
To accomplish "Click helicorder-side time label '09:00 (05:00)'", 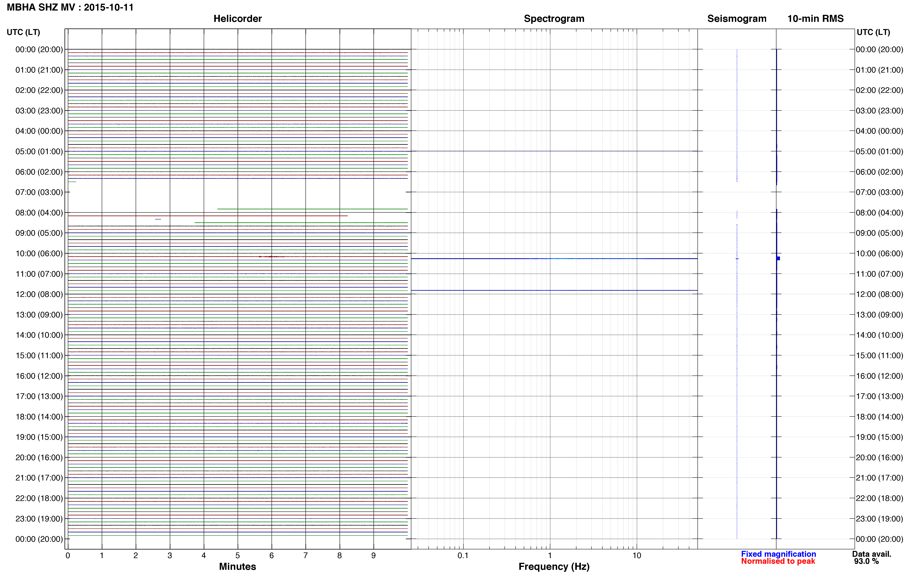I will pyautogui.click(x=39, y=233).
